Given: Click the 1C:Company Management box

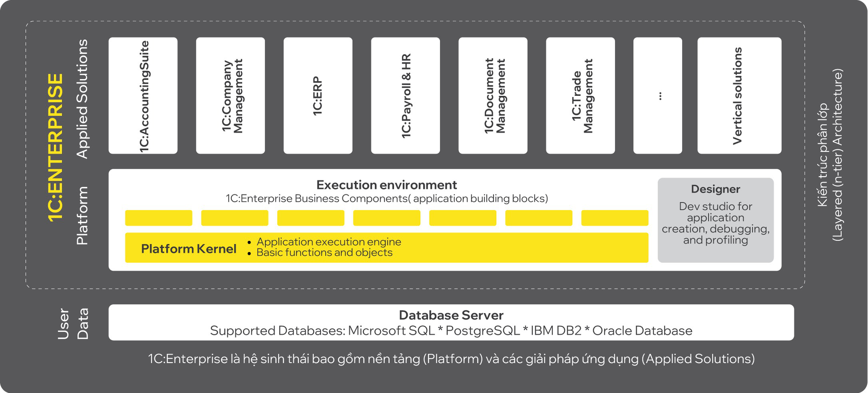Looking at the screenshot, I should pyautogui.click(x=230, y=95).
